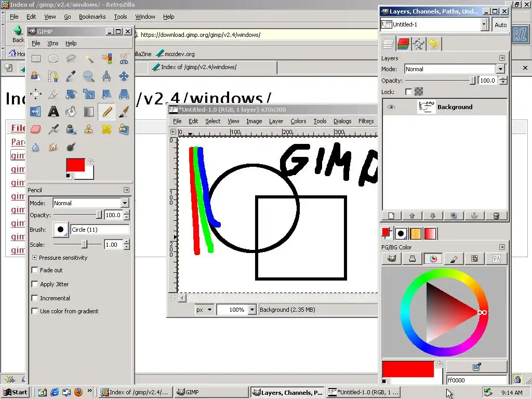Select the Fuzzy Select wand tool
The width and height of the screenshot is (532, 399).
point(89,58)
